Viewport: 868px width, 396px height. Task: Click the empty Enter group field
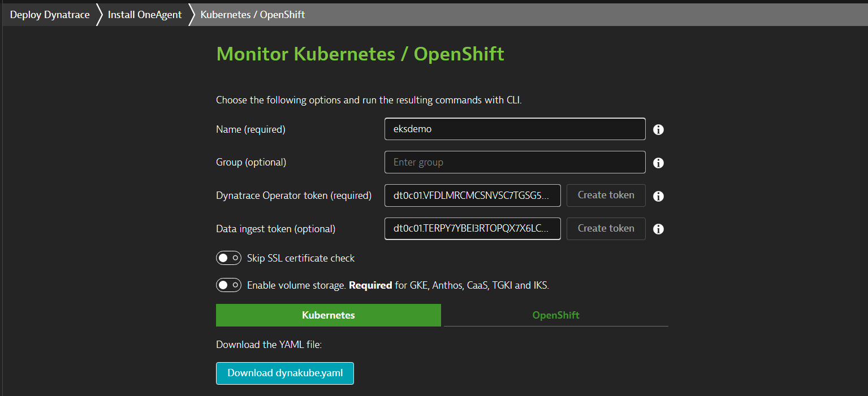click(x=514, y=162)
